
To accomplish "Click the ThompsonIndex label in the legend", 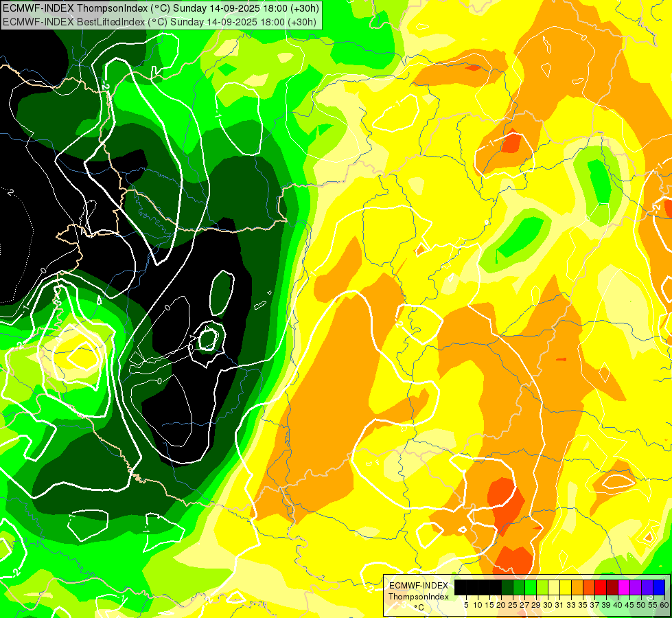I will (x=419, y=597).
